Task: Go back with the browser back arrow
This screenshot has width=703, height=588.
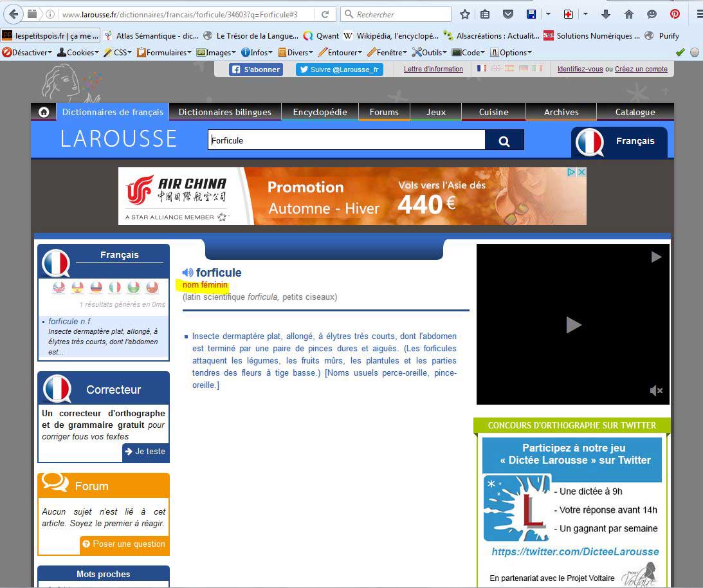Action: coord(14,14)
